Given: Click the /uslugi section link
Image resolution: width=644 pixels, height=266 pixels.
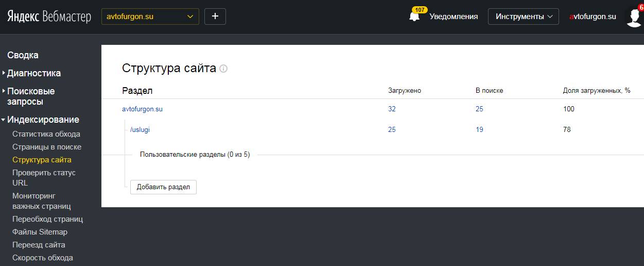Looking at the screenshot, I should click(140, 129).
